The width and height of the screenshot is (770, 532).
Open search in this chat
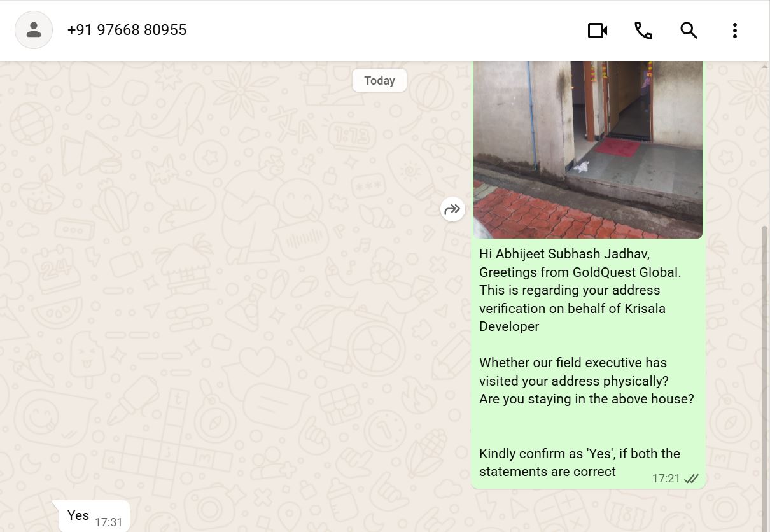tap(689, 31)
